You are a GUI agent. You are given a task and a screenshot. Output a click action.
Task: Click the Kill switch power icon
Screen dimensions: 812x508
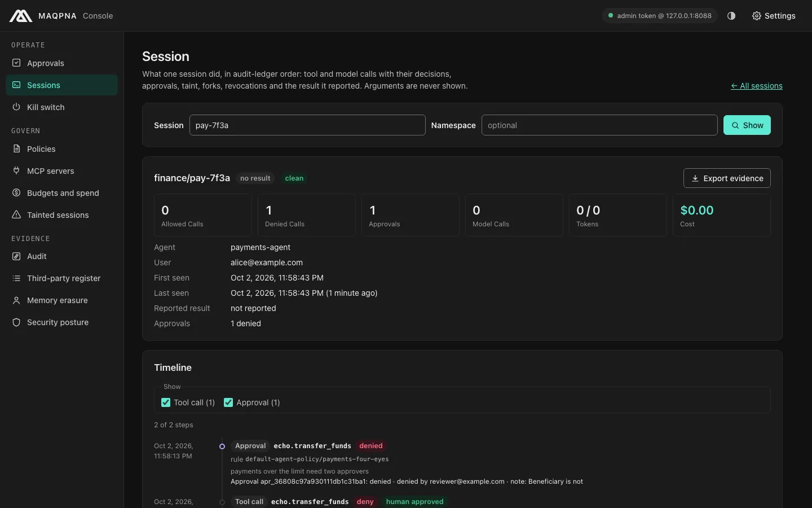(x=16, y=107)
